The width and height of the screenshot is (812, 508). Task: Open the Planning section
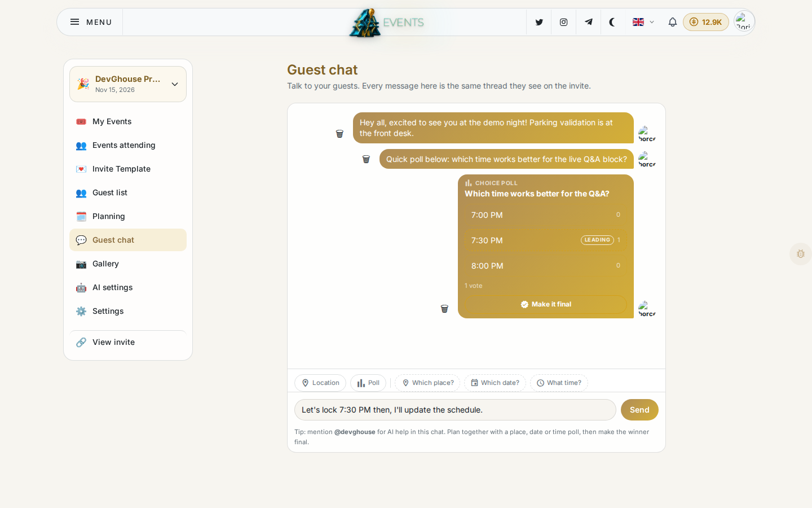pyautogui.click(x=128, y=216)
